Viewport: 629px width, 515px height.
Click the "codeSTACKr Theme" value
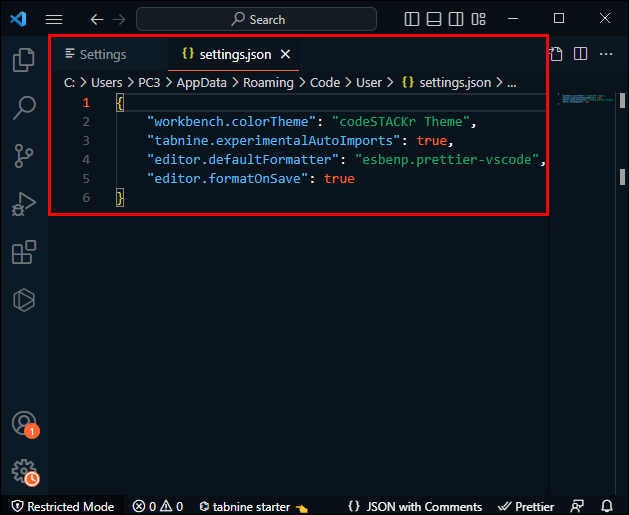400,122
